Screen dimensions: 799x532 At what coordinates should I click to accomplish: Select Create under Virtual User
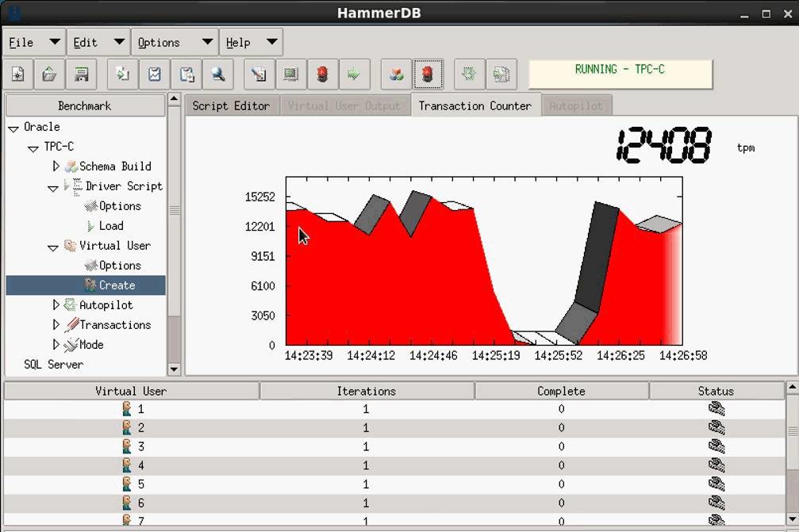(86, 285)
